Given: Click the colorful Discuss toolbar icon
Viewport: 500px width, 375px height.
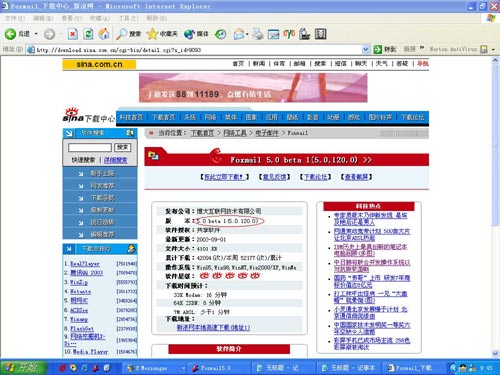Looking at the screenshot, I should (289, 34).
